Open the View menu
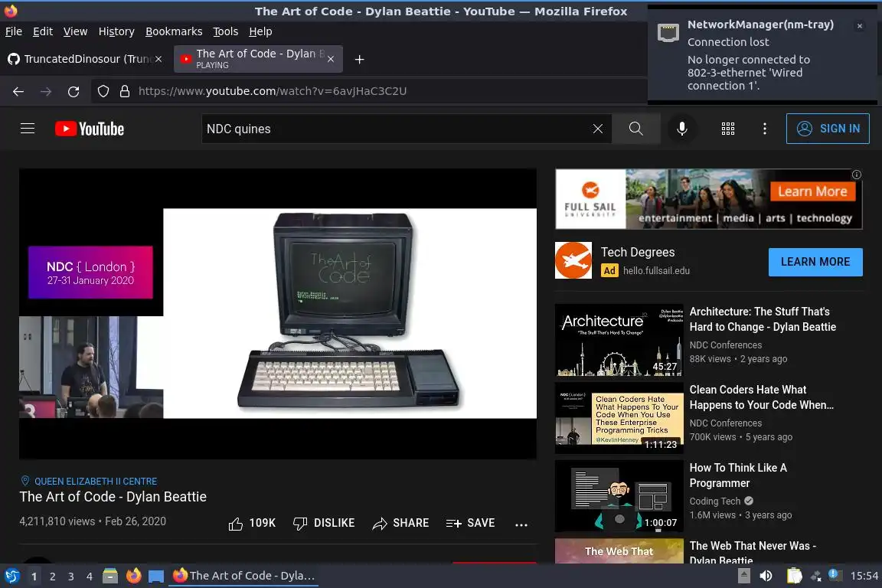 click(x=75, y=31)
